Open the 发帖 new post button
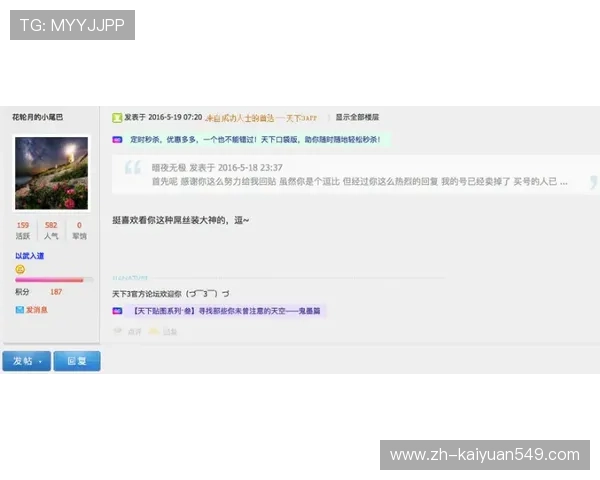 pyautogui.click(x=26, y=361)
